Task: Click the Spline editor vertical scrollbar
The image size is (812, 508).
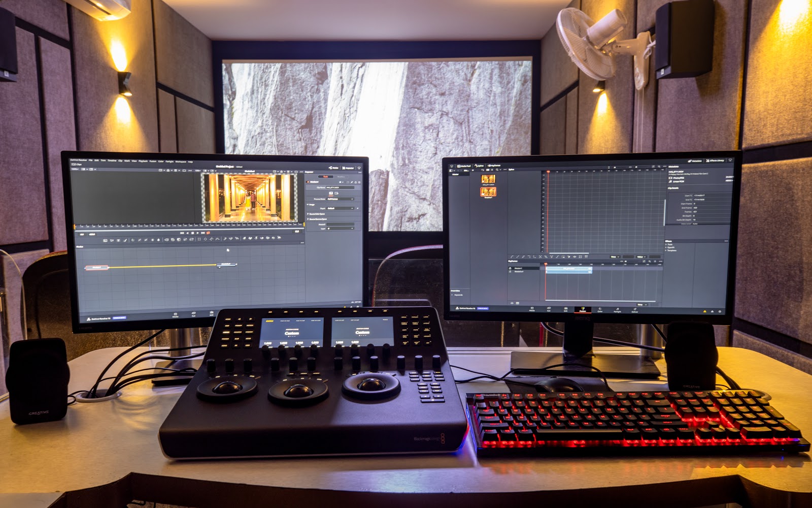Action: click(x=665, y=212)
